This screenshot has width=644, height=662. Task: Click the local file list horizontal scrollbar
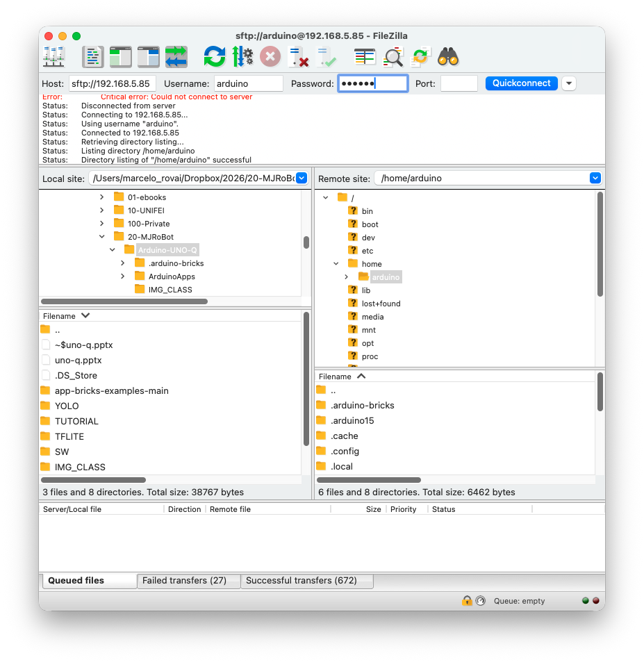tap(93, 480)
